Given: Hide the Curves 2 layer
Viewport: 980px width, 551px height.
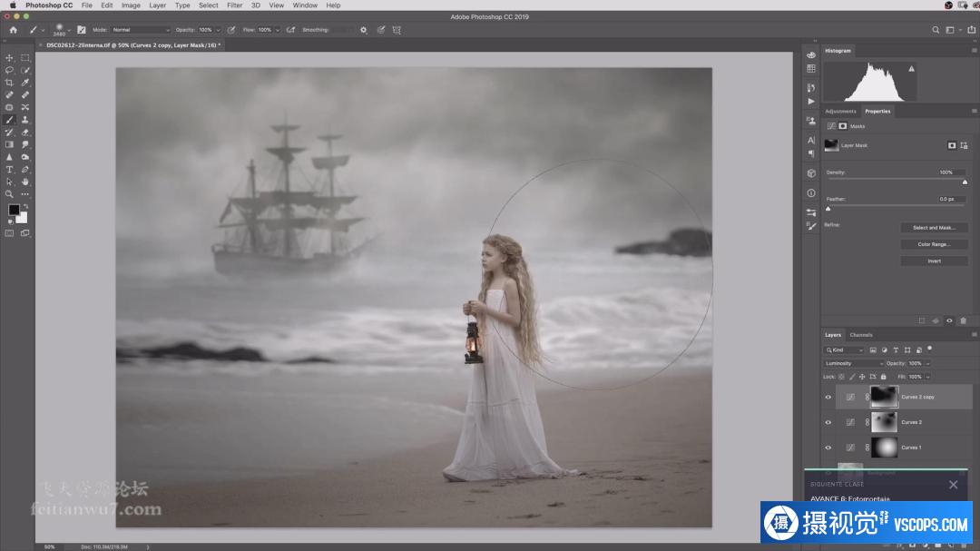Looking at the screenshot, I should pyautogui.click(x=828, y=423).
